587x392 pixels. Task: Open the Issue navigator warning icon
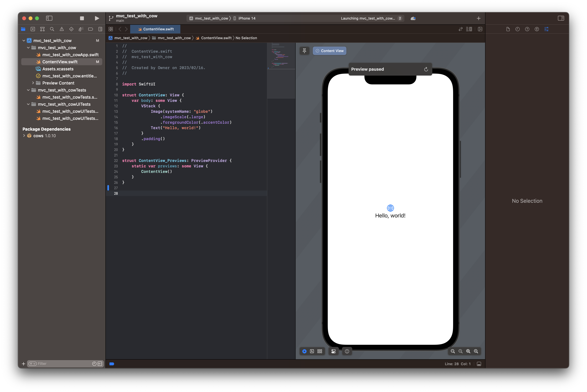click(62, 29)
